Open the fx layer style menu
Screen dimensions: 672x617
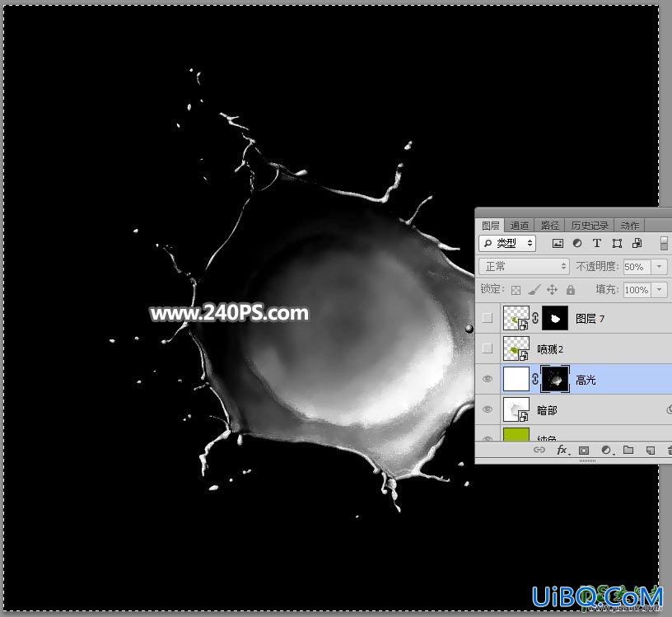tap(562, 450)
